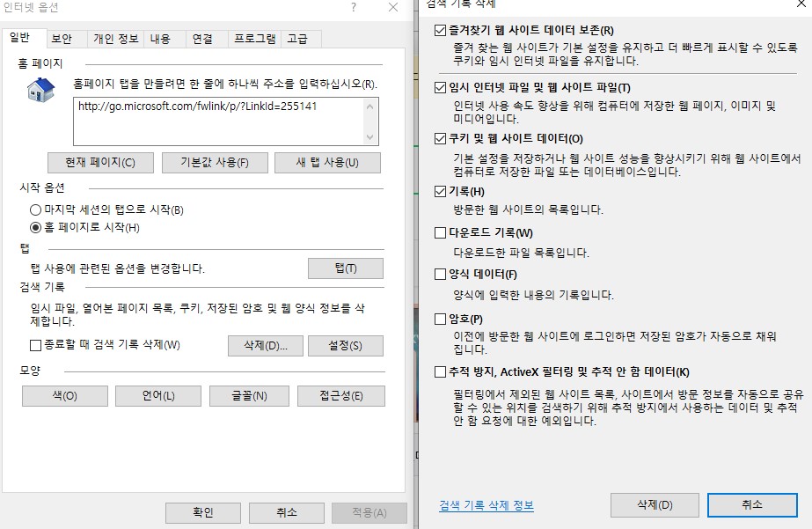Screen dimensions: 812x529
Task: Click 취소 in Internet Options dialog
Action: coord(287,513)
